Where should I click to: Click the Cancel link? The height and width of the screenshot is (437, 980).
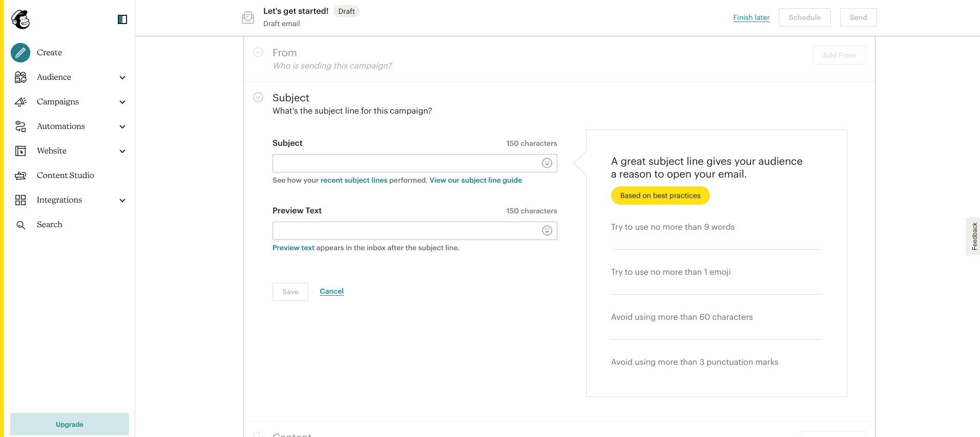(331, 291)
